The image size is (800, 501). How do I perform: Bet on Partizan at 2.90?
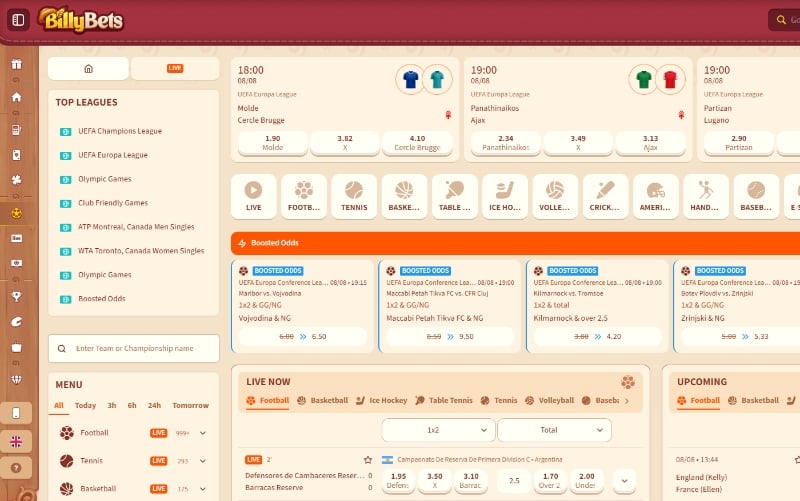739,143
